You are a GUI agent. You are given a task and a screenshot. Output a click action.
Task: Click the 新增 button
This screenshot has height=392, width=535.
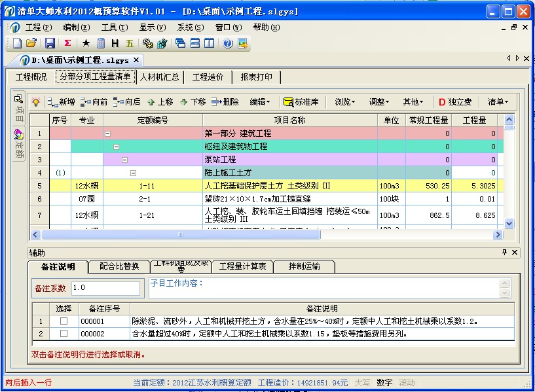coord(61,101)
